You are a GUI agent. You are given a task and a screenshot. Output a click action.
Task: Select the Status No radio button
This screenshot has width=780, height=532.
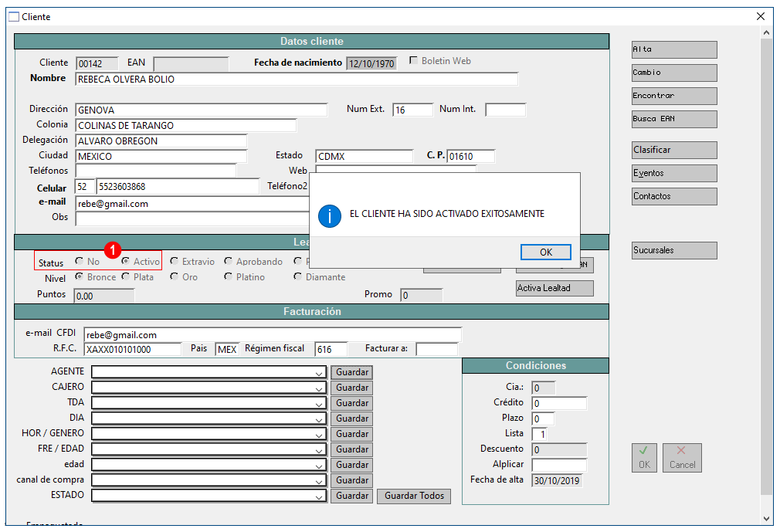click(79, 261)
